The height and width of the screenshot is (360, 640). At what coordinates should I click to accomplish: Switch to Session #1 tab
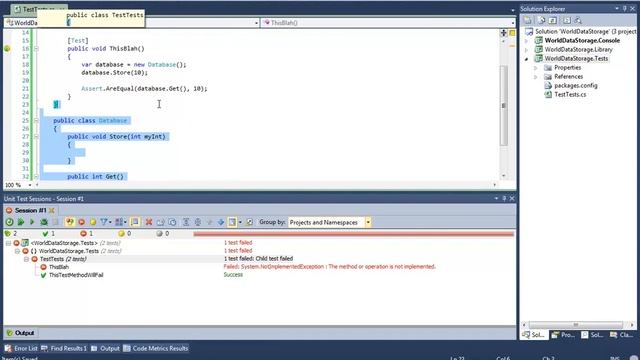[x=30, y=210]
